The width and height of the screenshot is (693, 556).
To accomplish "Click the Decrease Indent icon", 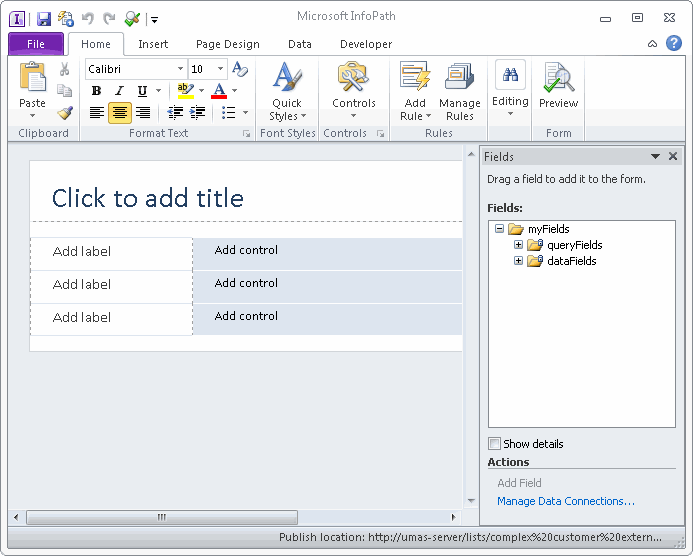I will pyautogui.click(x=175, y=113).
